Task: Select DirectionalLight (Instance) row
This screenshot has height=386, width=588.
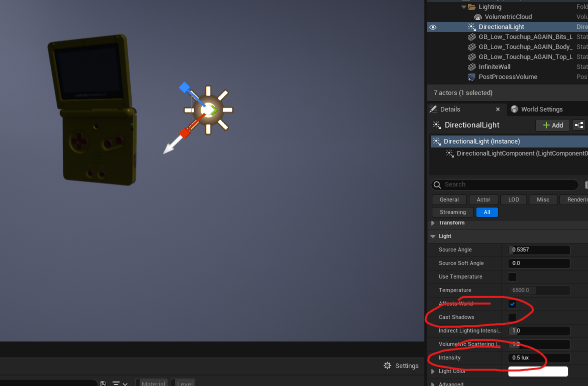Action: [509, 141]
